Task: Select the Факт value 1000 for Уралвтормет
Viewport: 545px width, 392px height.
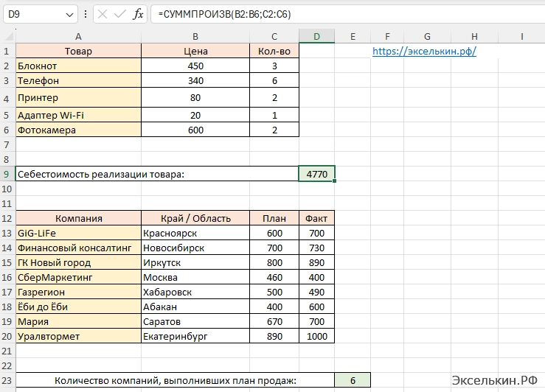Action: coord(316,336)
